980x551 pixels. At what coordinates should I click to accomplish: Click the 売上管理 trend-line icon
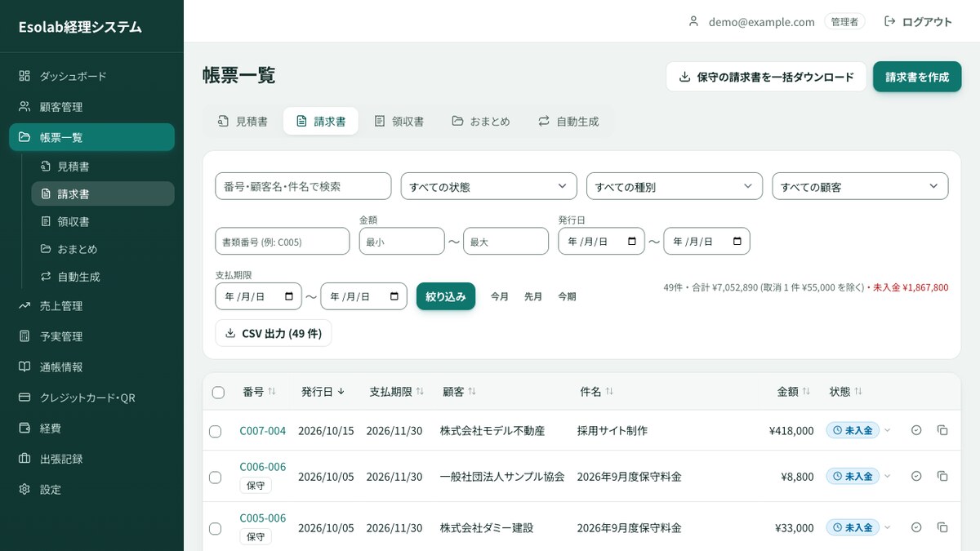[x=24, y=306]
